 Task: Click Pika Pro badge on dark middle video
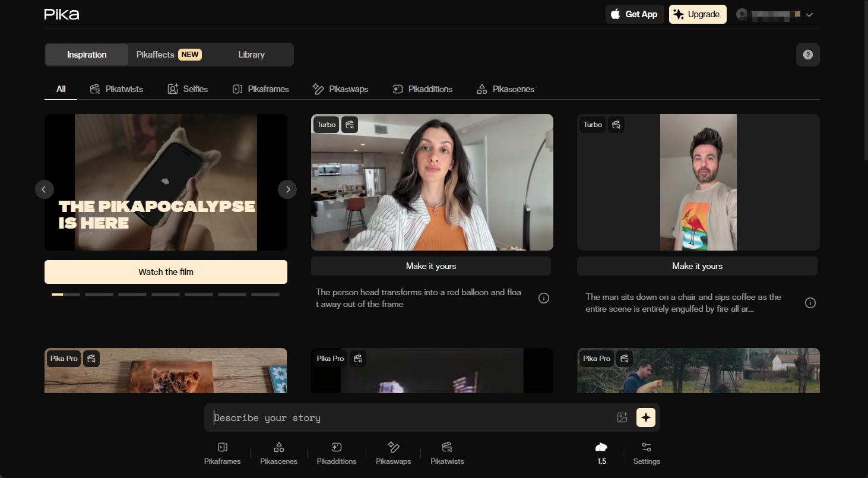[330, 359]
